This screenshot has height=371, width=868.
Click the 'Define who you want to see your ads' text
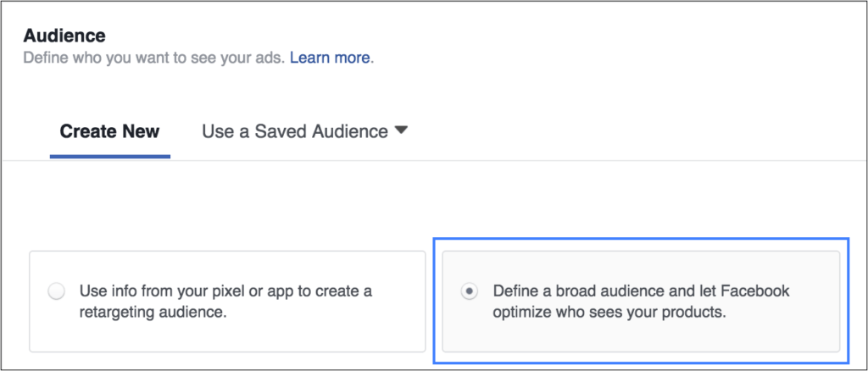(x=154, y=58)
